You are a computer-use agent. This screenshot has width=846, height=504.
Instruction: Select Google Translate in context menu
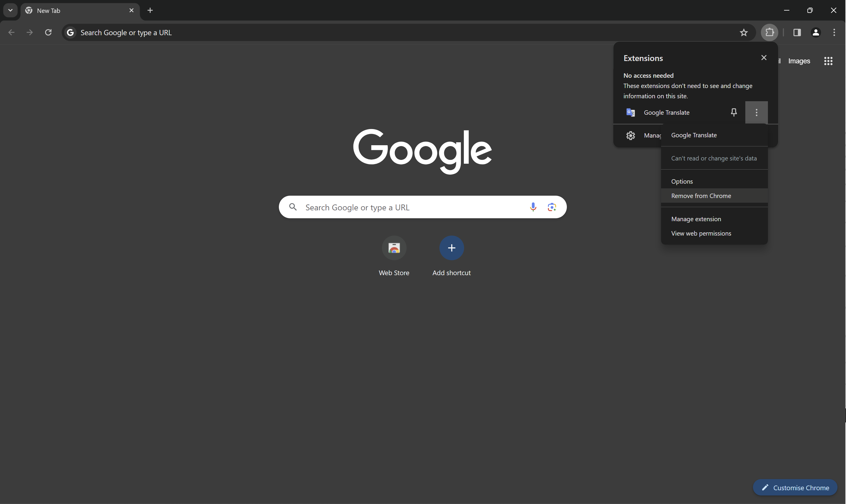point(714,135)
